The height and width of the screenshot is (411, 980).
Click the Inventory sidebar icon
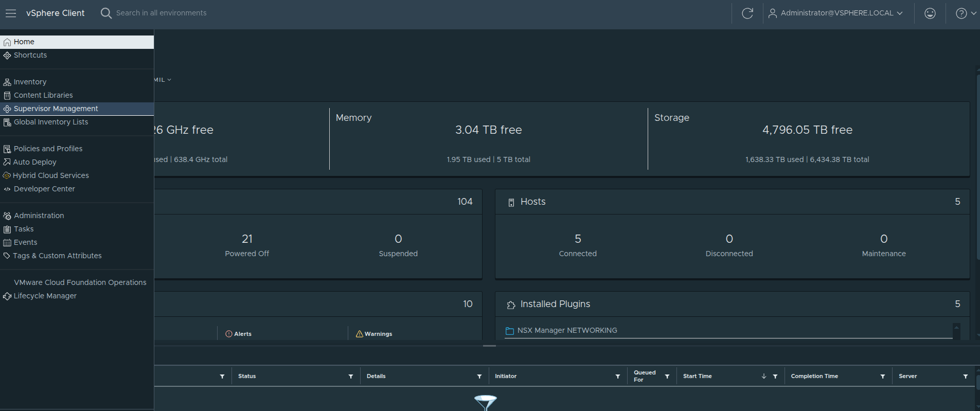[x=7, y=82]
